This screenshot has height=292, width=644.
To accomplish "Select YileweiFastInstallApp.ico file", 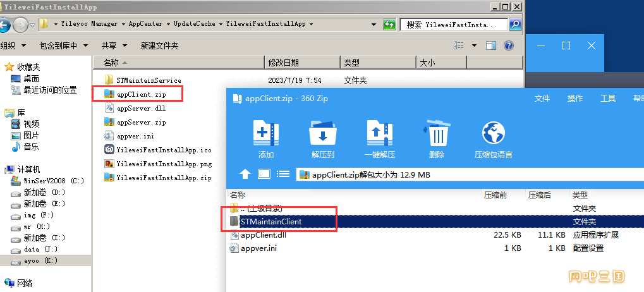I will (158, 150).
